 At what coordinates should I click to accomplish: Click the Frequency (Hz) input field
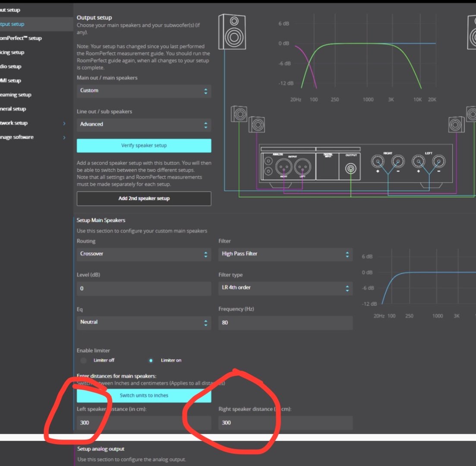285,323
